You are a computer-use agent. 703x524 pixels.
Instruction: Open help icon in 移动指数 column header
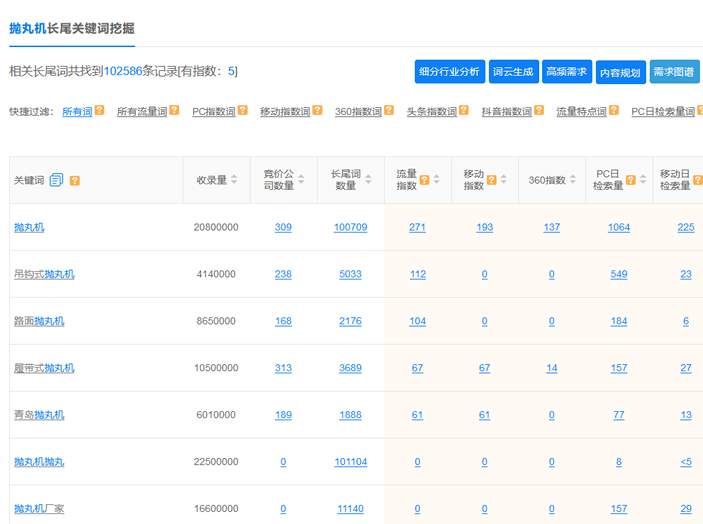click(492, 180)
